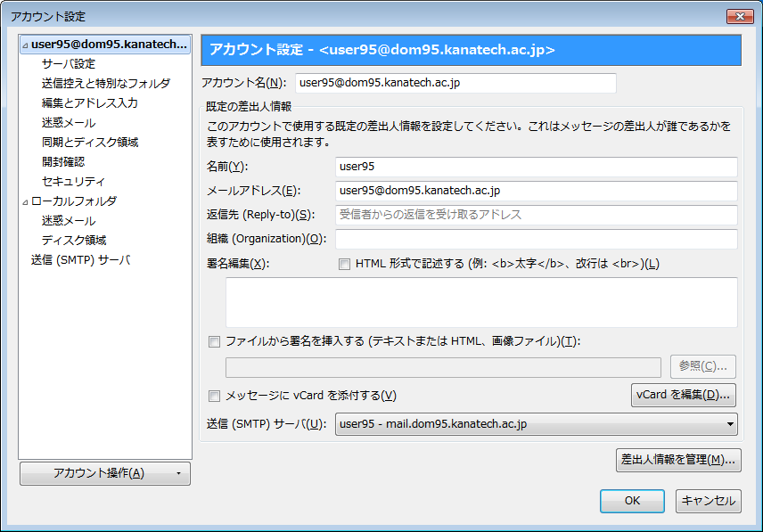Open 同期とディスク領域 settings
This screenshot has width=763, height=532.
pos(90,142)
